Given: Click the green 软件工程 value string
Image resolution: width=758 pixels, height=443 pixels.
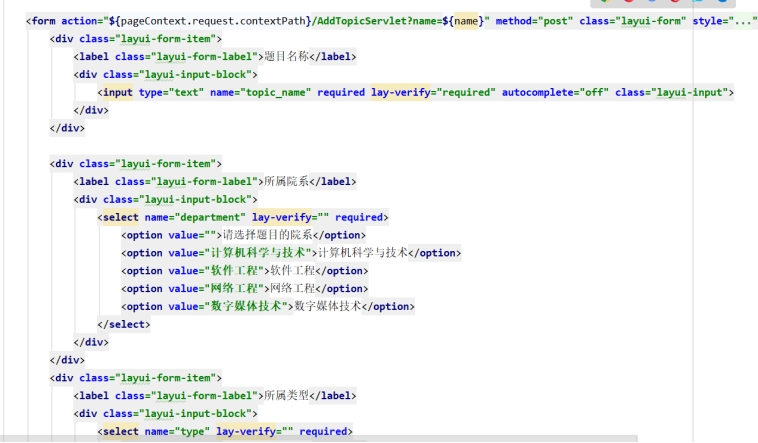Looking at the screenshot, I should pyautogui.click(x=234, y=271).
